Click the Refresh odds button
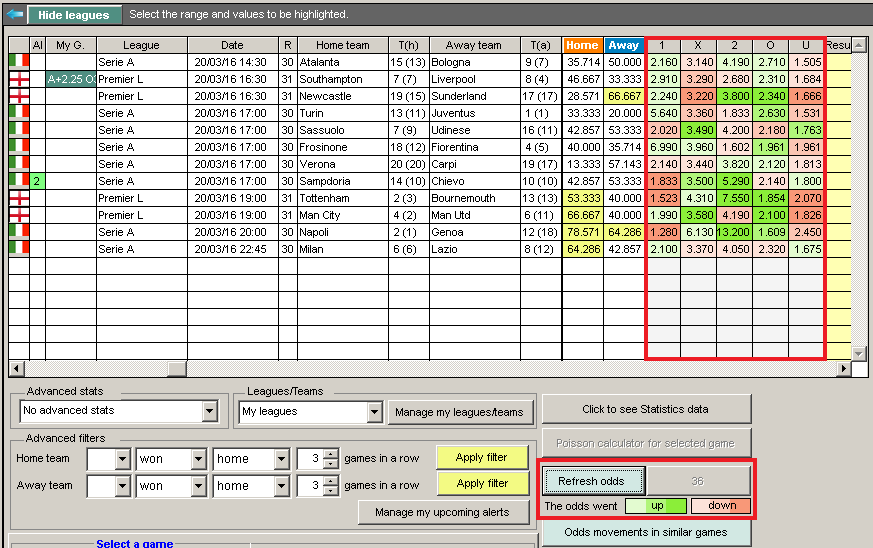 (x=593, y=481)
